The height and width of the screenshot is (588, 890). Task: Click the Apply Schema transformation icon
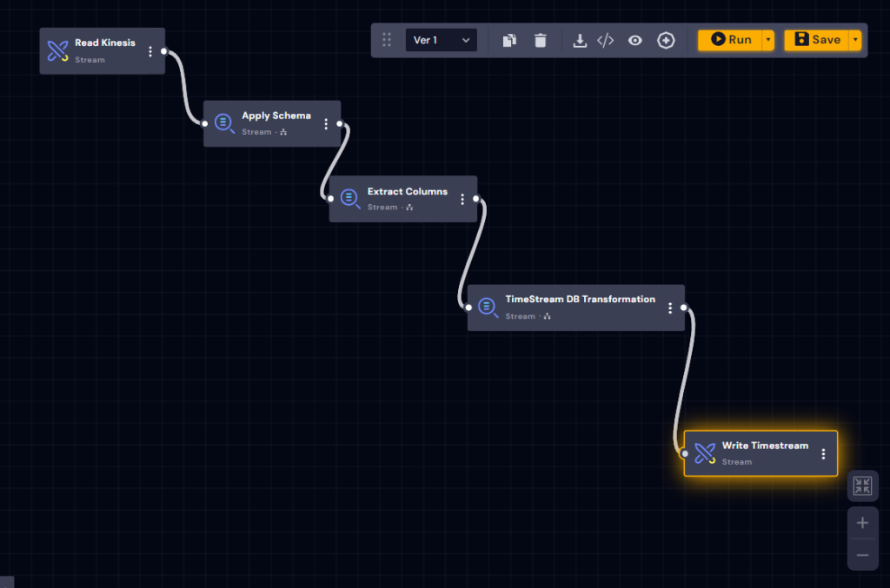[223, 122]
